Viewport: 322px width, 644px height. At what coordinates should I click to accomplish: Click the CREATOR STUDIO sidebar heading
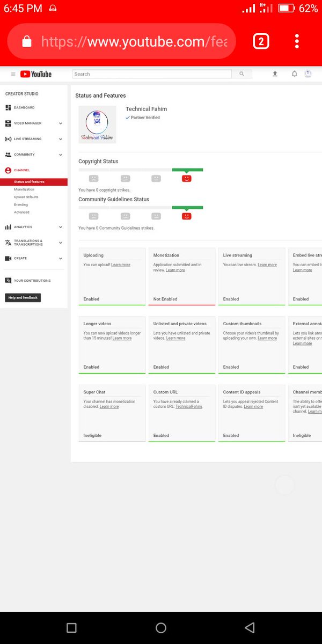pyautogui.click(x=22, y=94)
